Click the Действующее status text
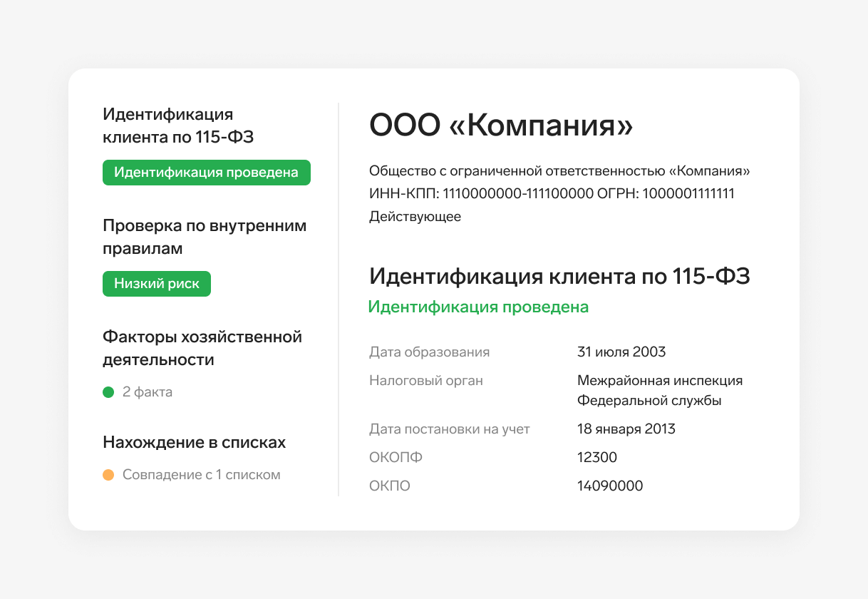This screenshot has width=868, height=599. click(415, 217)
